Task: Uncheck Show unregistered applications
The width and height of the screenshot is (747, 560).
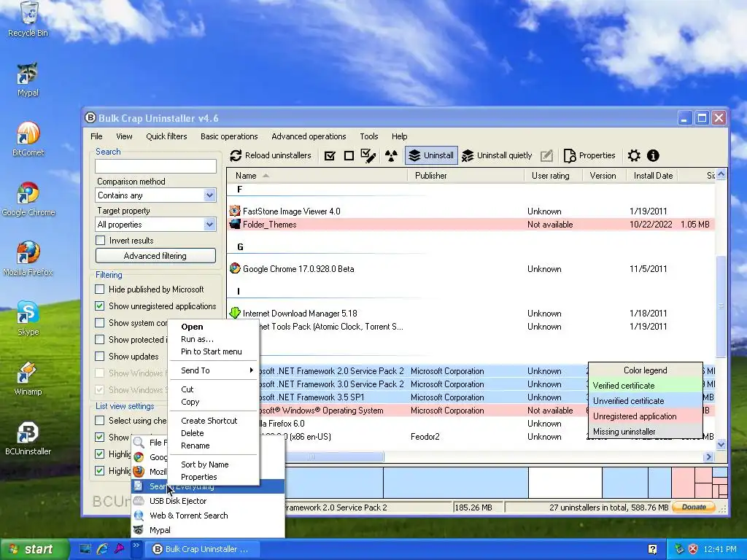Action: tap(99, 306)
